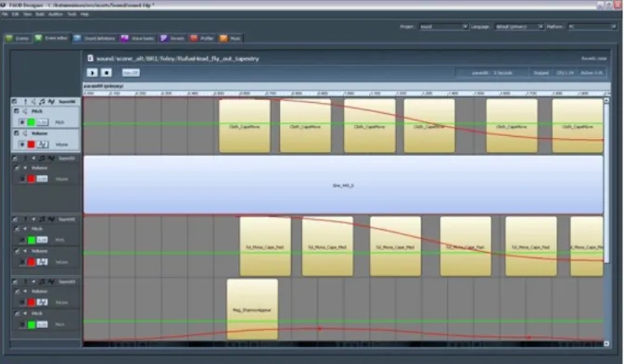The width and height of the screenshot is (624, 364).
Task: Open the Edit menu
Action: pyautogui.click(x=15, y=14)
